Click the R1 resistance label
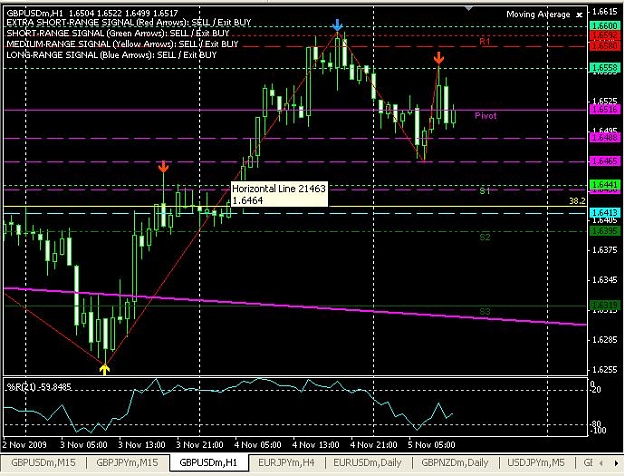The width and height of the screenshot is (625, 476). 485,41
